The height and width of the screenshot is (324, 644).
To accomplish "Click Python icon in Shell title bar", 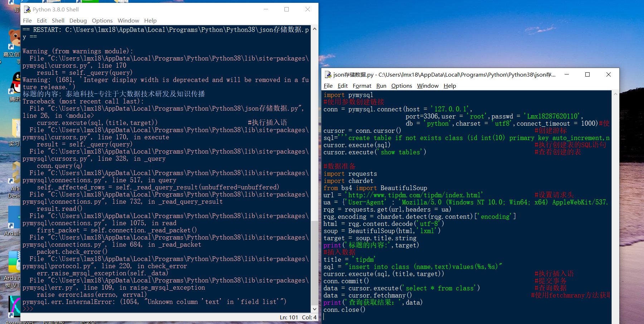I will [x=27, y=9].
